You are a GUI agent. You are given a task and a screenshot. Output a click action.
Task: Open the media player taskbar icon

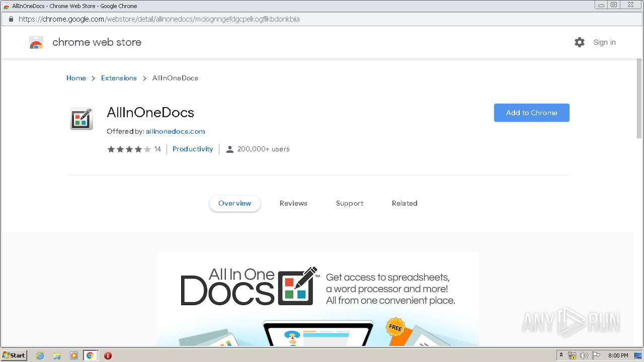click(73, 355)
